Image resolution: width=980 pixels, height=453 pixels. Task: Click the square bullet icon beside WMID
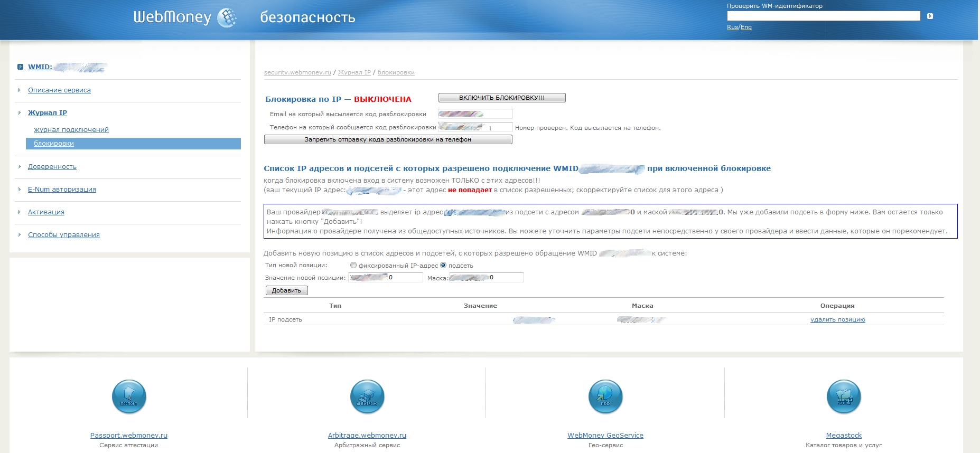click(20, 67)
